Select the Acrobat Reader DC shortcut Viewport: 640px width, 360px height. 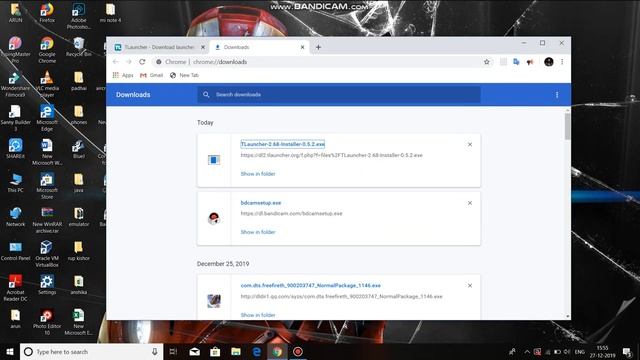(x=15, y=288)
